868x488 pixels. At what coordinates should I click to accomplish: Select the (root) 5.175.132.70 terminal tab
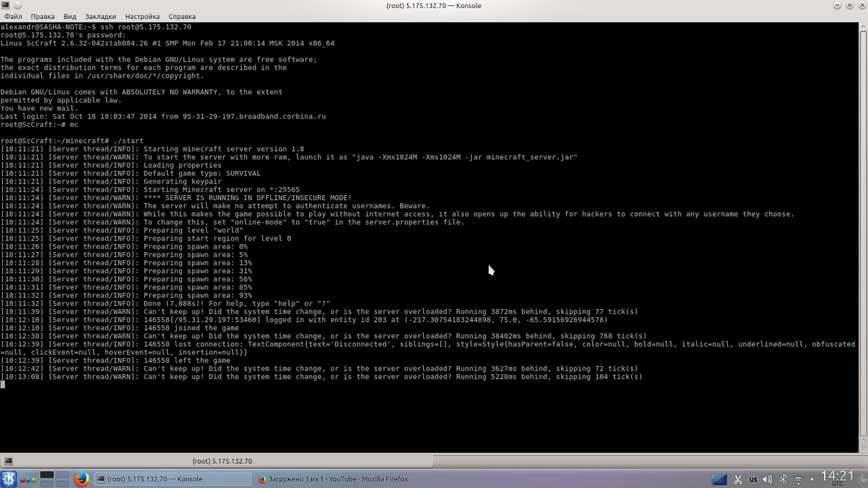point(216,461)
